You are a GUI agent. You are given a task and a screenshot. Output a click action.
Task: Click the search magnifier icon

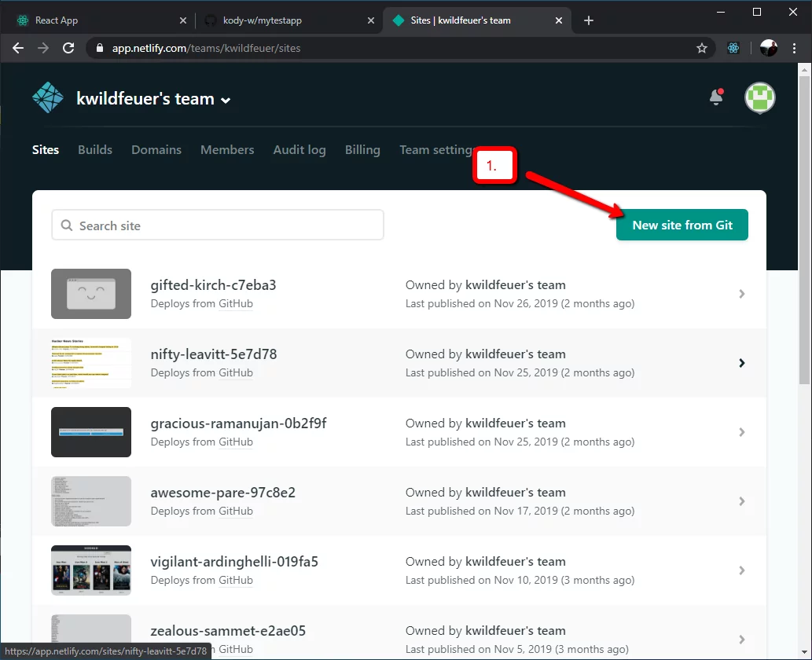point(67,225)
